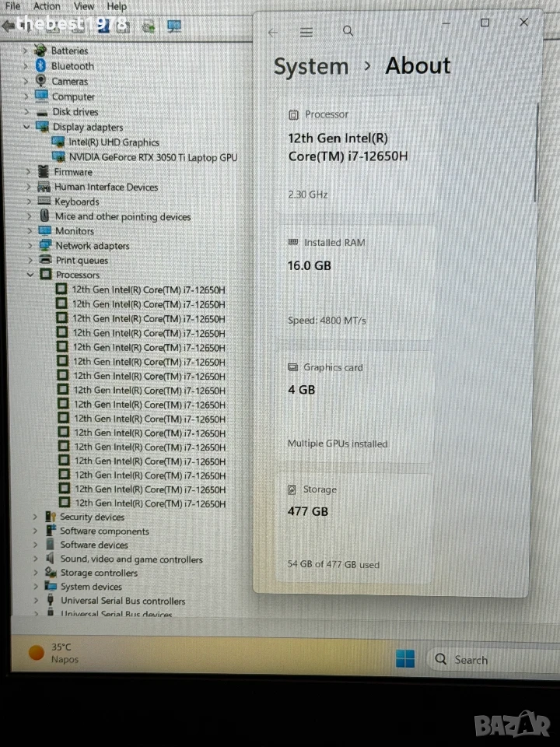Image resolution: width=560 pixels, height=747 pixels.
Task: Expand the Cameras category
Action: point(26,82)
